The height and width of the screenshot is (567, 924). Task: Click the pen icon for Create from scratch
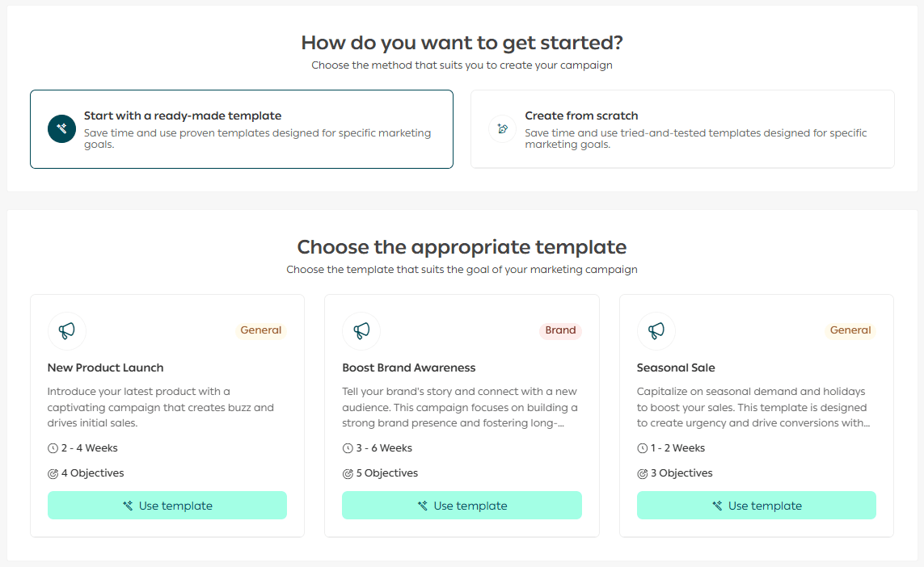[x=502, y=129]
